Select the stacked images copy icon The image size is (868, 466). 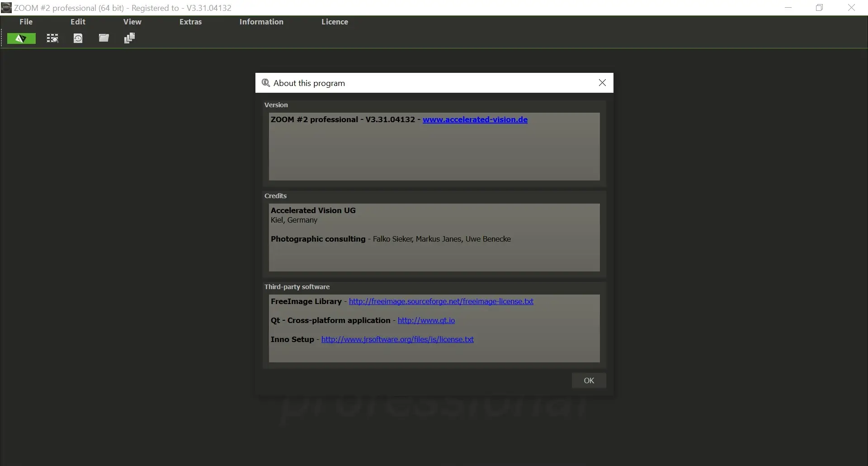129,38
